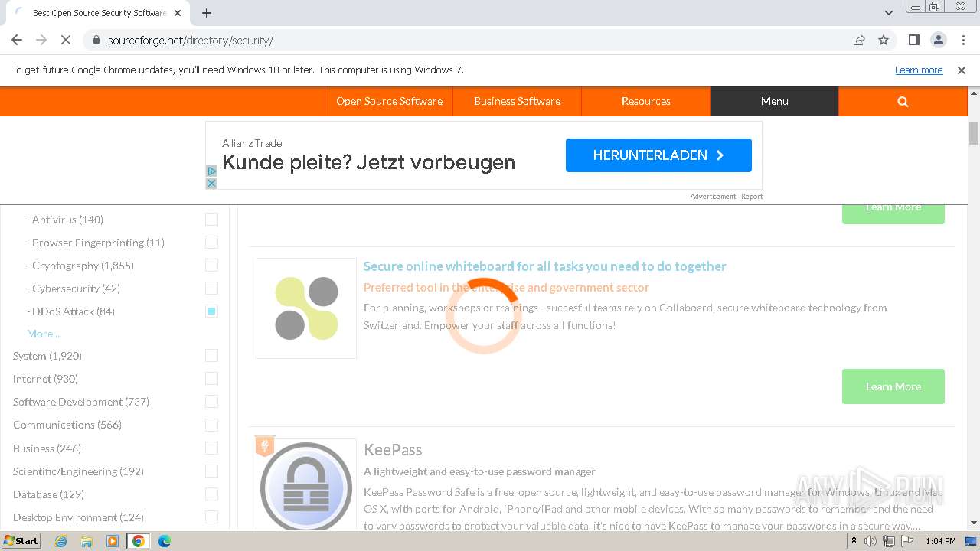Select the Database (129) category
Viewport: 980px width, 551px height.
tap(48, 494)
